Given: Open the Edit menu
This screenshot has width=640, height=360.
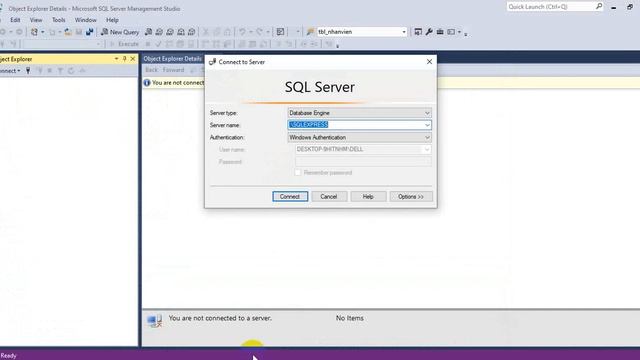Looking at the screenshot, I should point(15,20).
